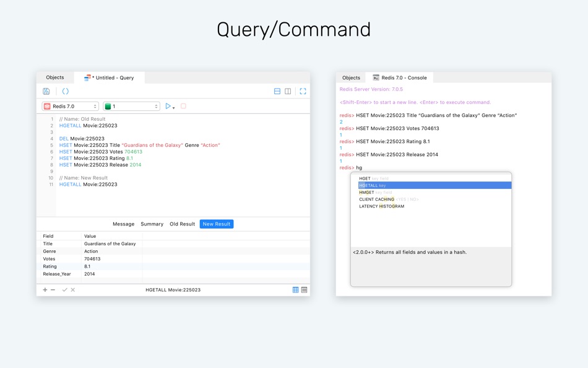The height and width of the screenshot is (368, 588).
Task: Click the Stop execution square icon
Action: coord(183,107)
